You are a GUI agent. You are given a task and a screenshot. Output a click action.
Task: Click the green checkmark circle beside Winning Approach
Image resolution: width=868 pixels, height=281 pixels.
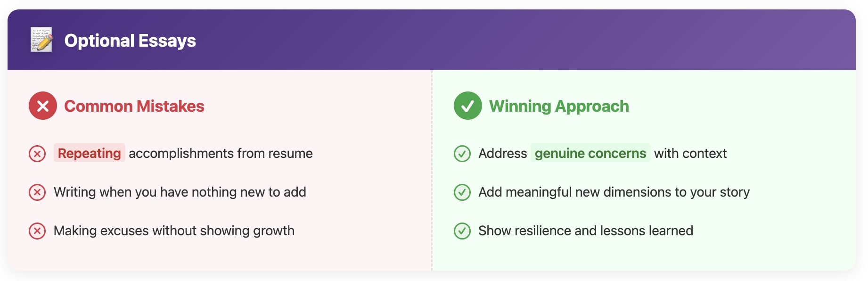(x=467, y=106)
